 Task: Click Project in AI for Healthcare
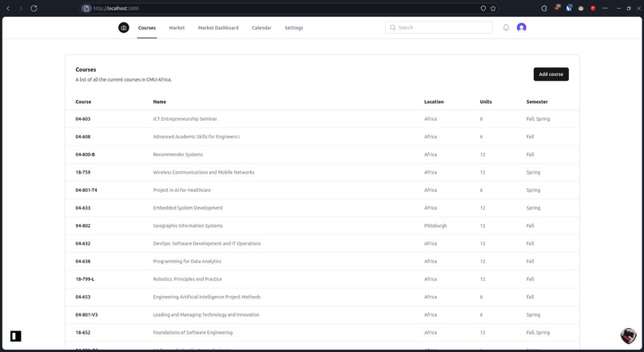point(182,190)
